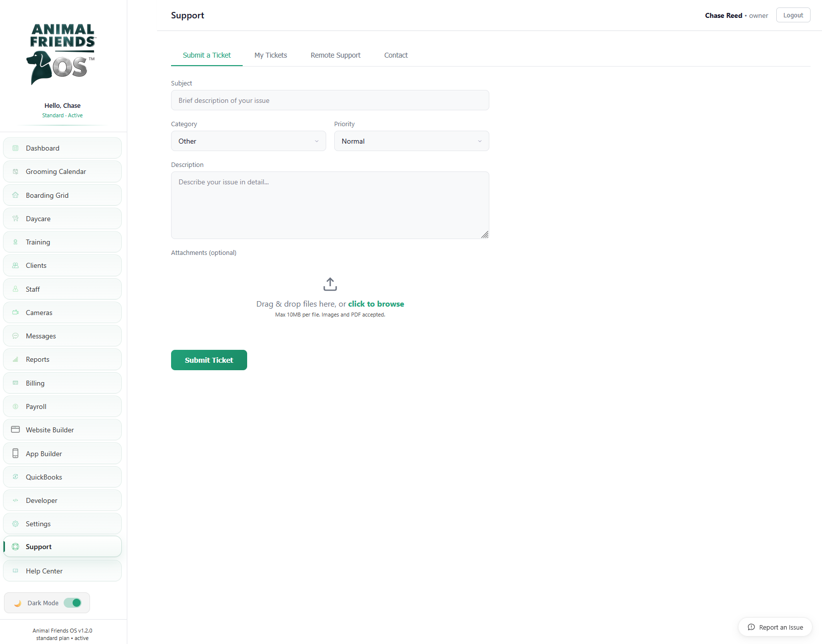Open QuickBooks in sidebar
The height and width of the screenshot is (644, 822).
pyautogui.click(x=62, y=477)
